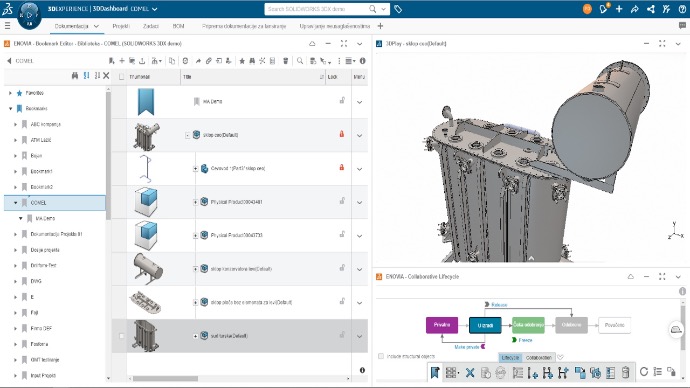Open info icon in Collaborative Lifecycle panel
This screenshot has height=388, width=690.
tap(682, 291)
